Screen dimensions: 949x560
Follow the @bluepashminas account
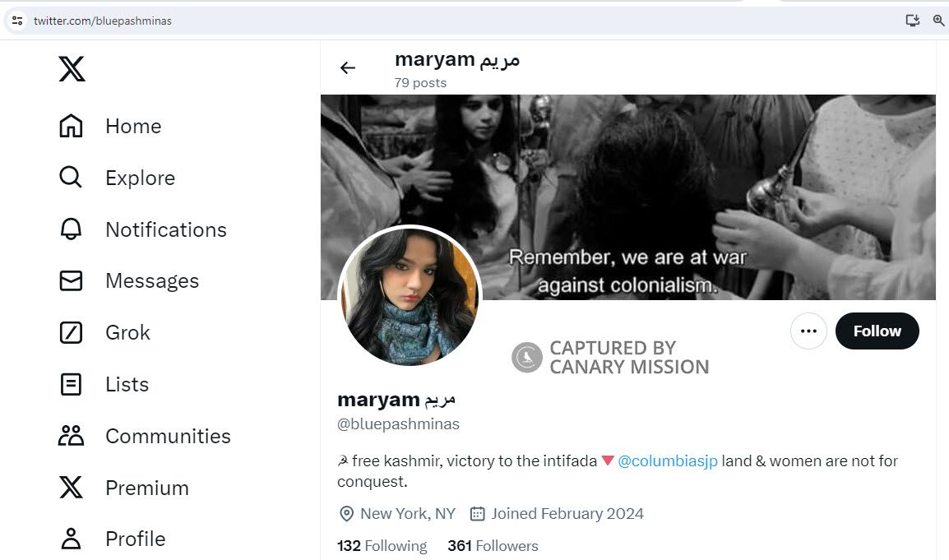tap(877, 331)
